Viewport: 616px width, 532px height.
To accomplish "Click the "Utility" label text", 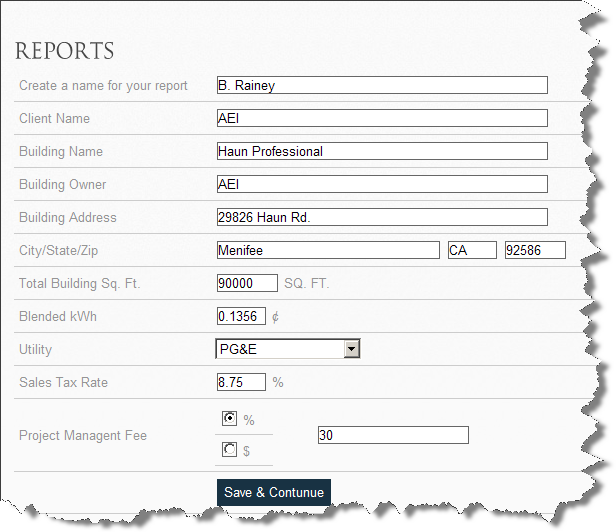I will coord(35,350).
